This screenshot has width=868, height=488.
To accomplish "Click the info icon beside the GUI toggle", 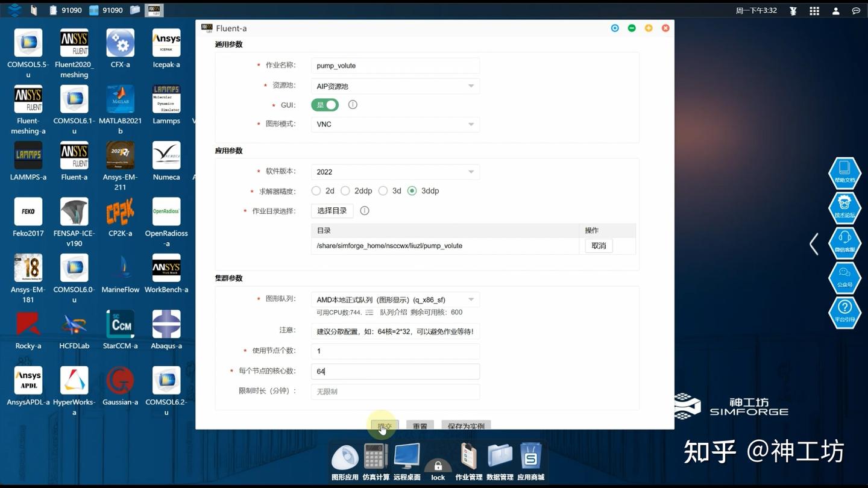I will coord(353,105).
